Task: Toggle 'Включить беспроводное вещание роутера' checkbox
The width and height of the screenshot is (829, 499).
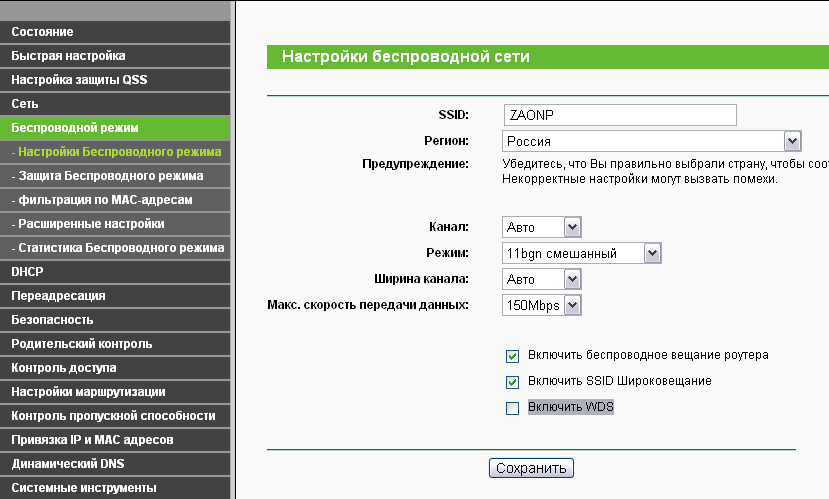Action: [x=513, y=356]
